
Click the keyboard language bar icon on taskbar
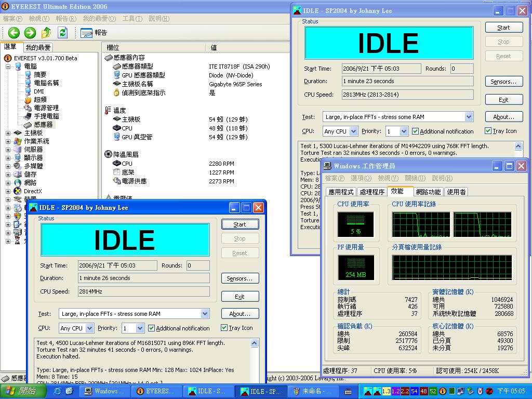348,392
